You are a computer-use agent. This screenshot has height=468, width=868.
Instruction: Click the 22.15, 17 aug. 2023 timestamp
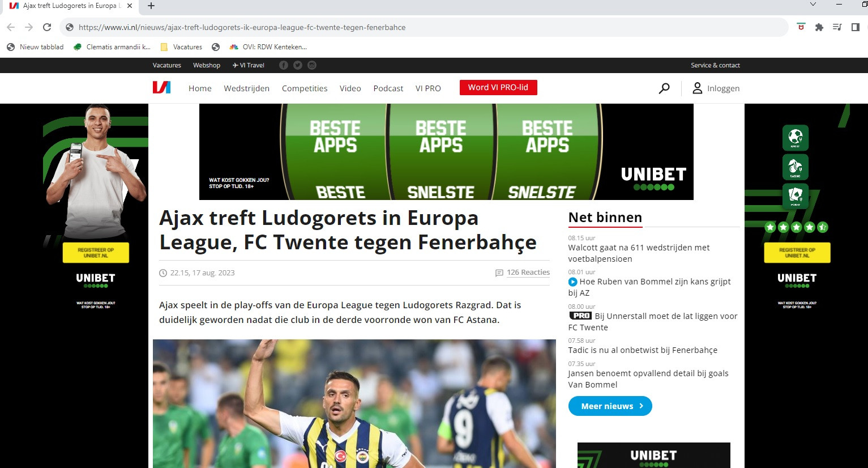pyautogui.click(x=202, y=273)
